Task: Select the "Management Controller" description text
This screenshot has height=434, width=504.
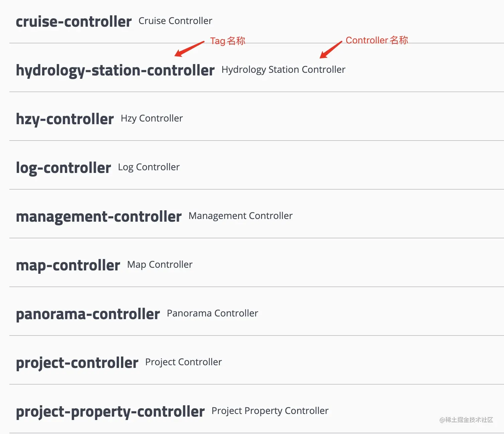Action: (240, 216)
